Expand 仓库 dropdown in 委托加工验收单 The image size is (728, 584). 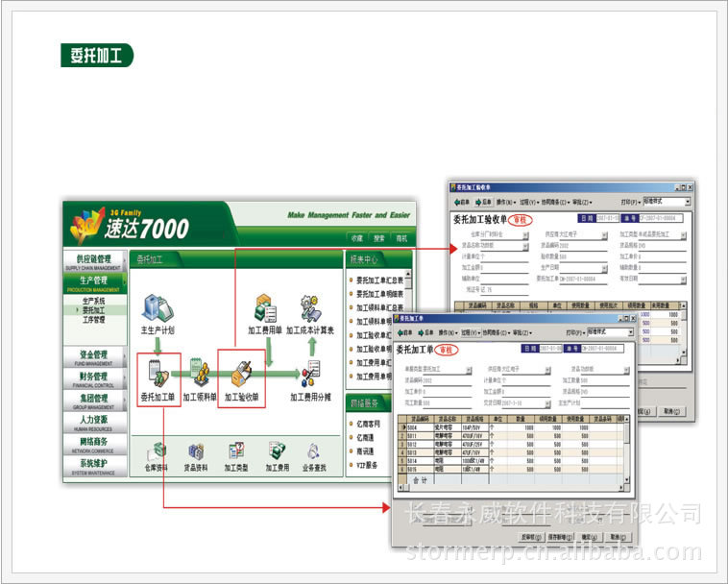pos(525,235)
